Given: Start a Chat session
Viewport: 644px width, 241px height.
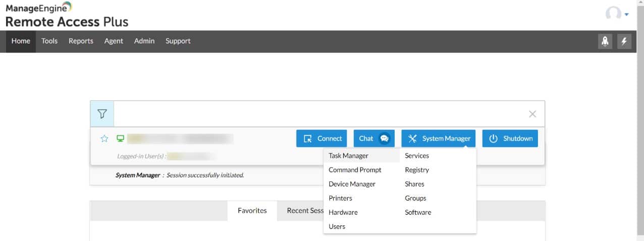Looking at the screenshot, I should [374, 138].
